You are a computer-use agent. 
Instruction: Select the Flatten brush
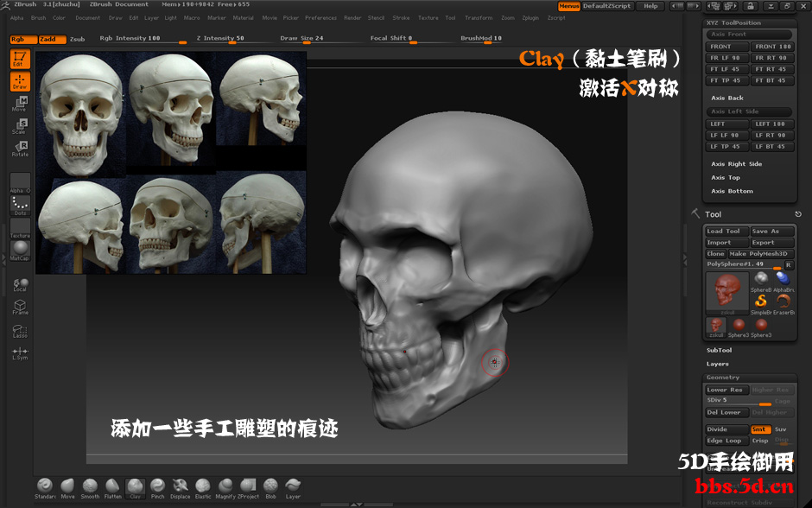point(112,489)
